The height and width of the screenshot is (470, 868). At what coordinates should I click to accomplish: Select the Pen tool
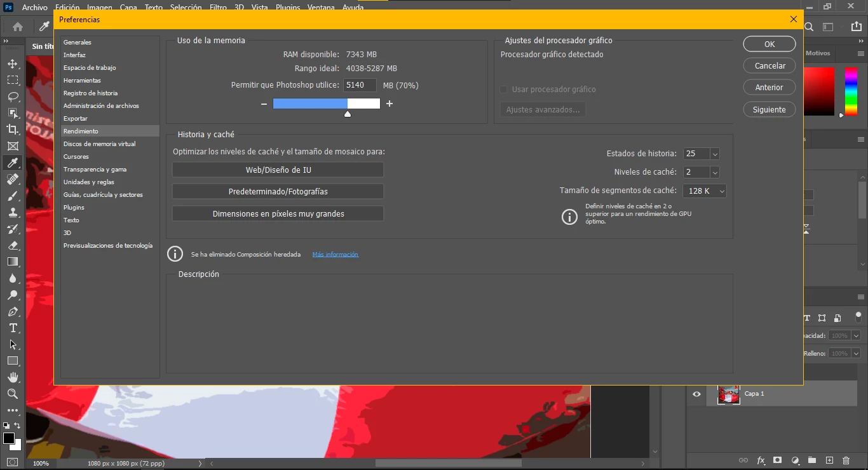13,311
